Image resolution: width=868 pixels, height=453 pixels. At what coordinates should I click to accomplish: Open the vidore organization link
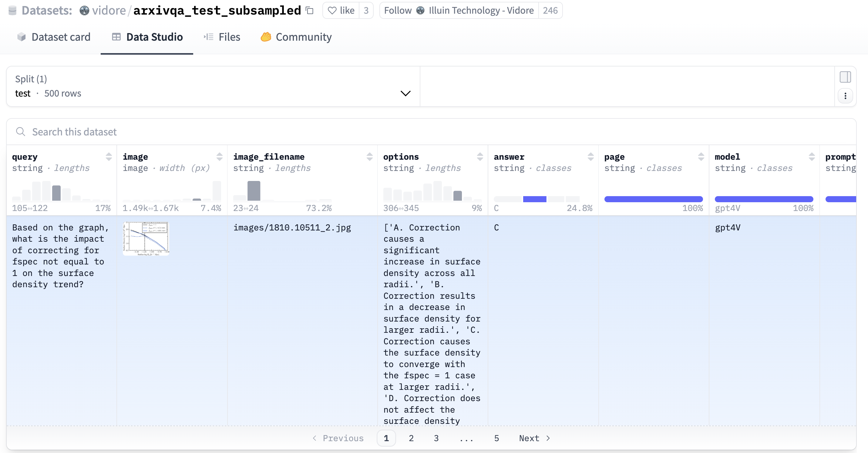[109, 10]
